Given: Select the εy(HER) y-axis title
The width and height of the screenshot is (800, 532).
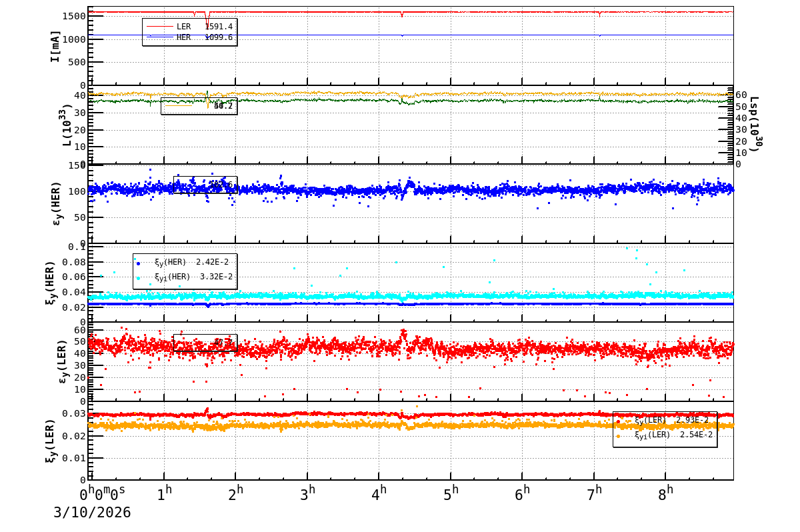Looking at the screenshot, I should pos(57,203).
